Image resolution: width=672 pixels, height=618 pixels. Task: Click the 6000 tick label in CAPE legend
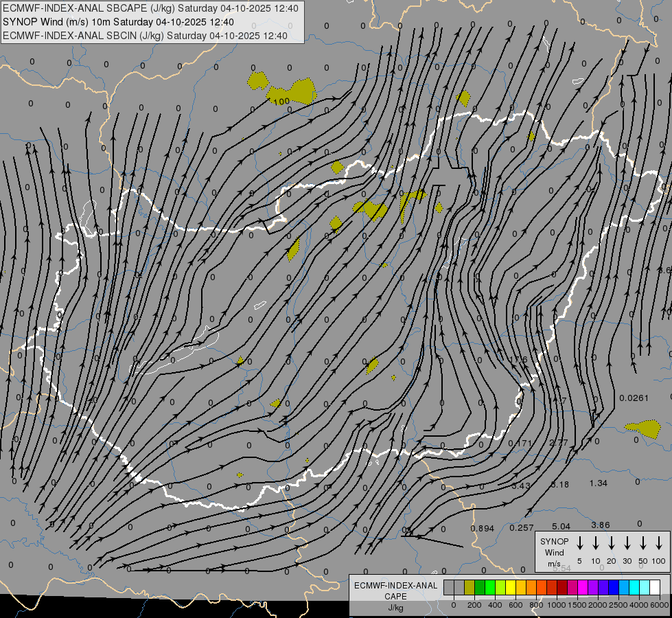[660, 605]
